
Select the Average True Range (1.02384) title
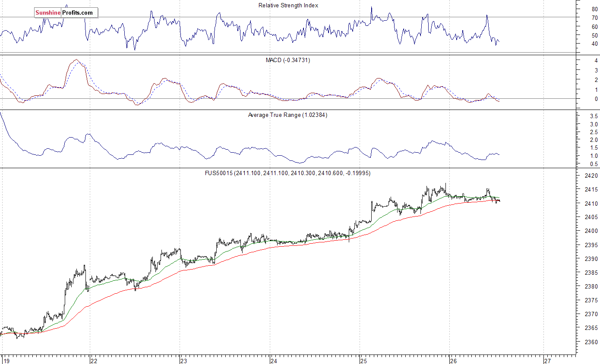[287, 115]
